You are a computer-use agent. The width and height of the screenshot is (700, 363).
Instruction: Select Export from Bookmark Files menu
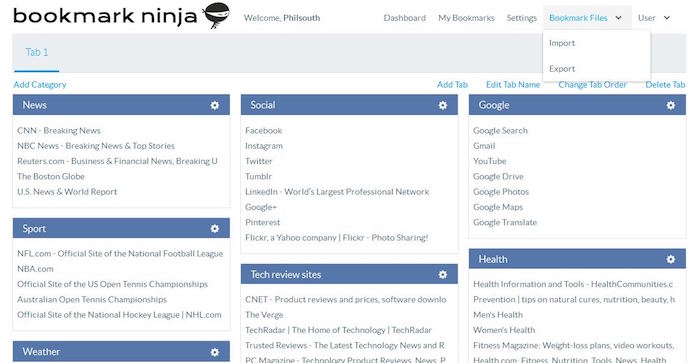pos(562,68)
